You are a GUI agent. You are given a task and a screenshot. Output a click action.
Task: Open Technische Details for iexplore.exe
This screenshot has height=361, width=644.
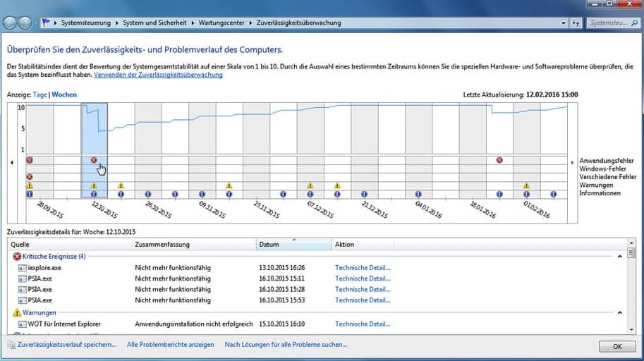[363, 268]
